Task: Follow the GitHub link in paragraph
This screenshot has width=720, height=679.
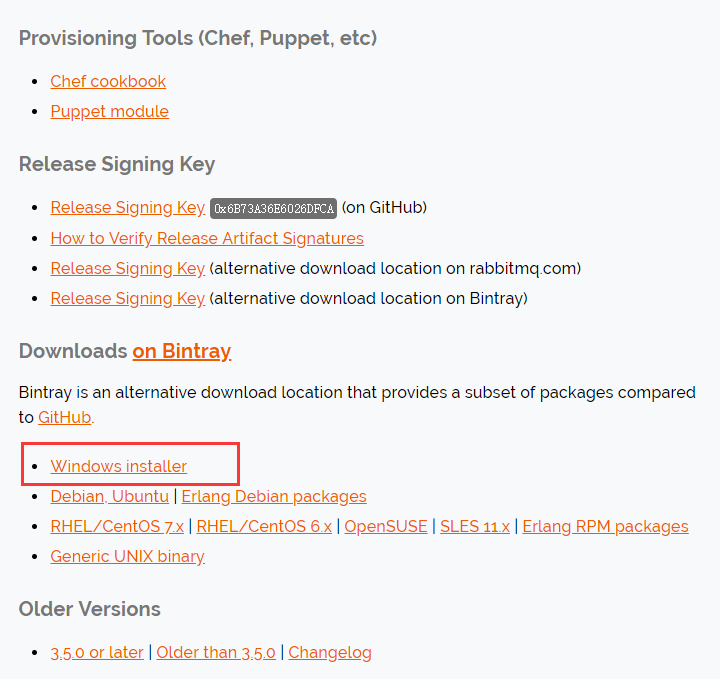Action: pos(65,417)
